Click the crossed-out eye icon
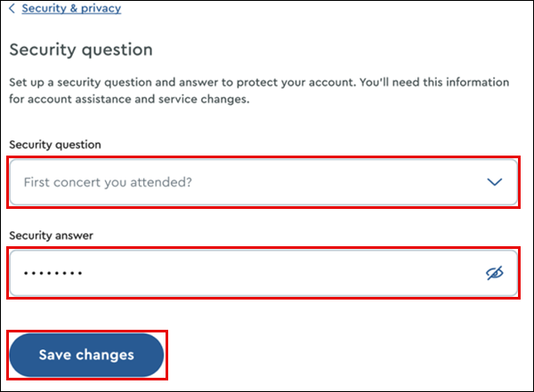This screenshot has height=392, width=534. coord(495,273)
